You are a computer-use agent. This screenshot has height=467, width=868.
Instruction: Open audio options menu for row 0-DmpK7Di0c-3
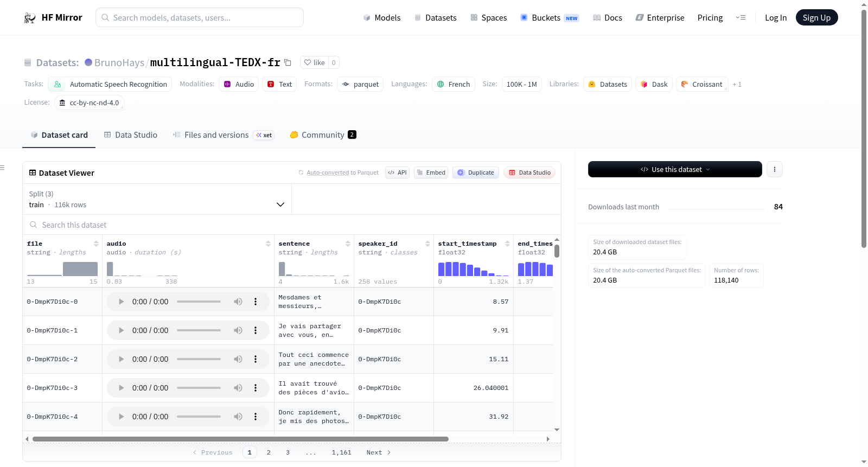tap(256, 388)
